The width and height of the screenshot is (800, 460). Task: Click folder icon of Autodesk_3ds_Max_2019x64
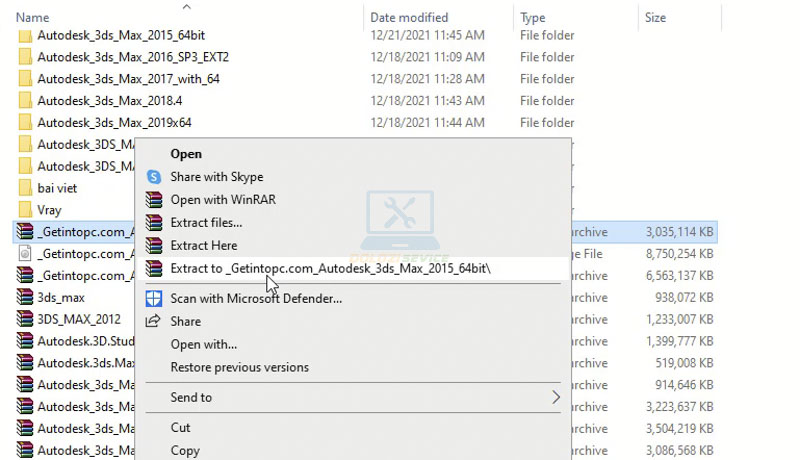[24, 123]
